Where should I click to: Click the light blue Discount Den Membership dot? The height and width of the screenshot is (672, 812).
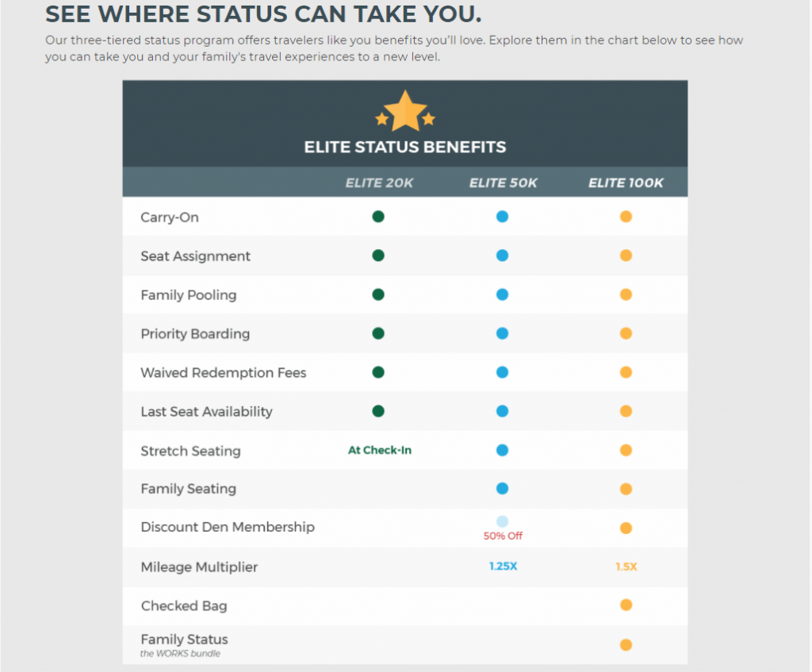pyautogui.click(x=502, y=521)
